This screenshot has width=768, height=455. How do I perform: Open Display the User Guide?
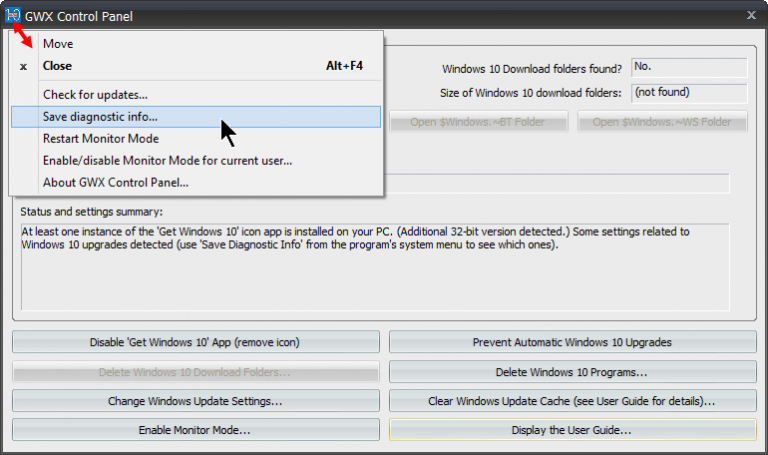click(x=573, y=430)
